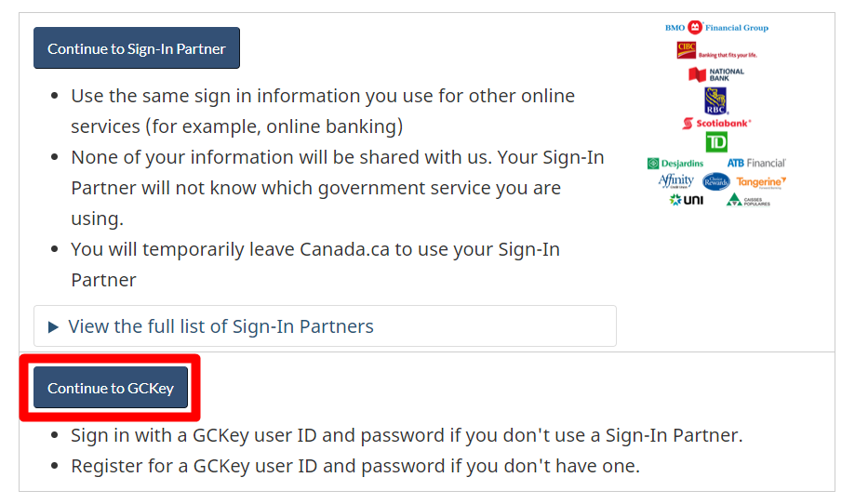Select the Desjardins logo

point(675,164)
